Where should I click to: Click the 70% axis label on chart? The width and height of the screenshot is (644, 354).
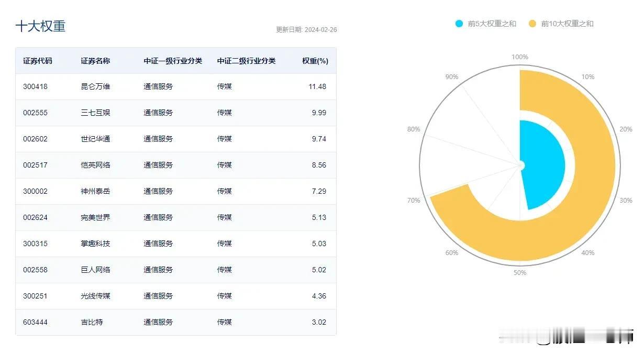(x=414, y=201)
